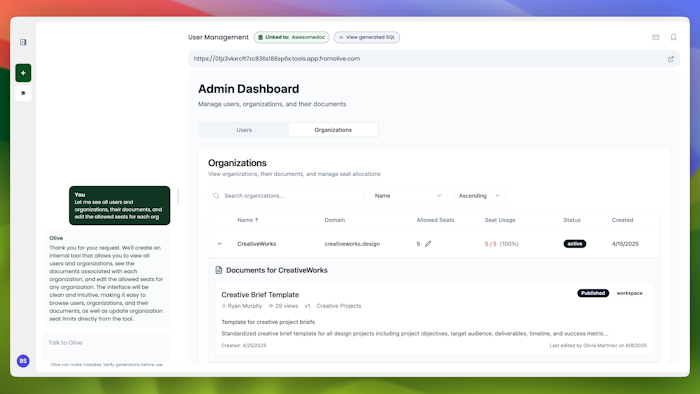Click the mail envelope icon
700x394 pixels.
pos(655,37)
